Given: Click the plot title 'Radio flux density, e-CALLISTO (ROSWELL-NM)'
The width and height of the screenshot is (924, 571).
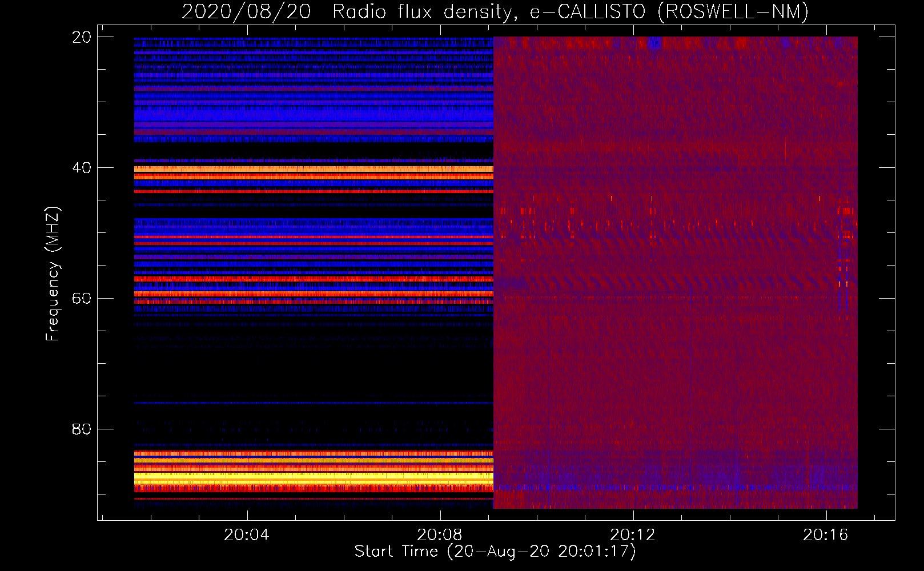Looking at the screenshot, I should tap(571, 11).
